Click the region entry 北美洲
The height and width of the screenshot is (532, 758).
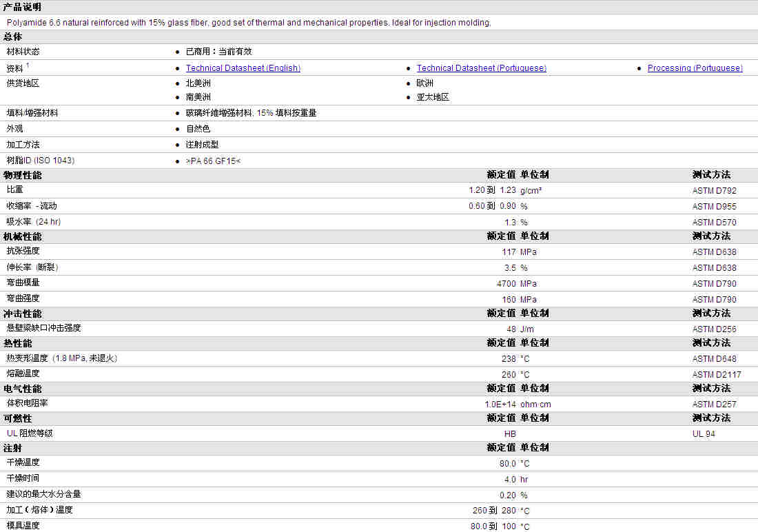198,83
